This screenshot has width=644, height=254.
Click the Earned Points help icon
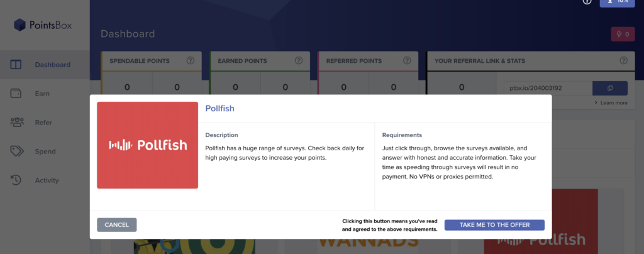pos(299,61)
